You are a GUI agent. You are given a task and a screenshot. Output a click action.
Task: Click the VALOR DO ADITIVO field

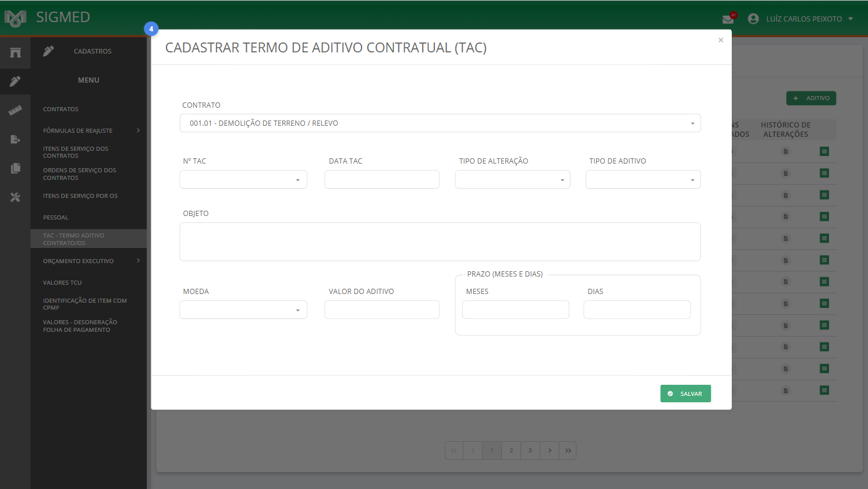[382, 310]
